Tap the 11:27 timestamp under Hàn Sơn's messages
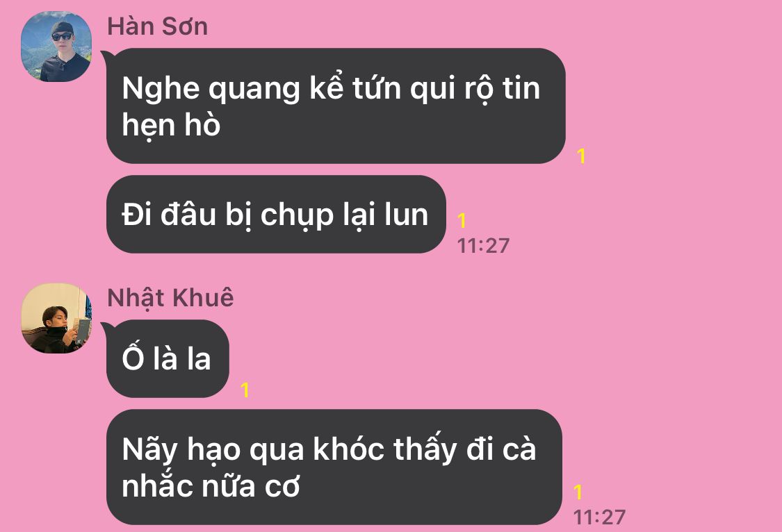782x532 pixels. point(483,246)
